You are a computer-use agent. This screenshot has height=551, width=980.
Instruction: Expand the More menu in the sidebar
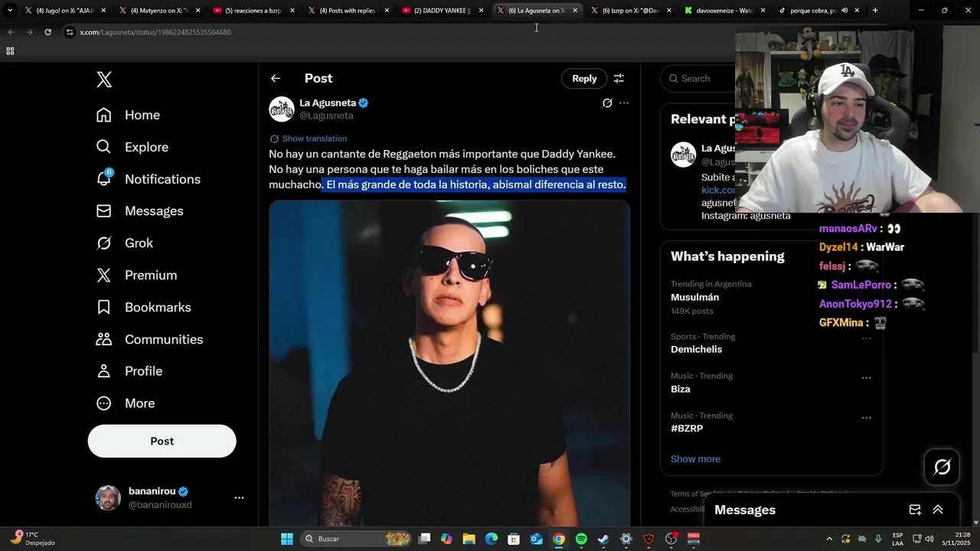(125, 403)
